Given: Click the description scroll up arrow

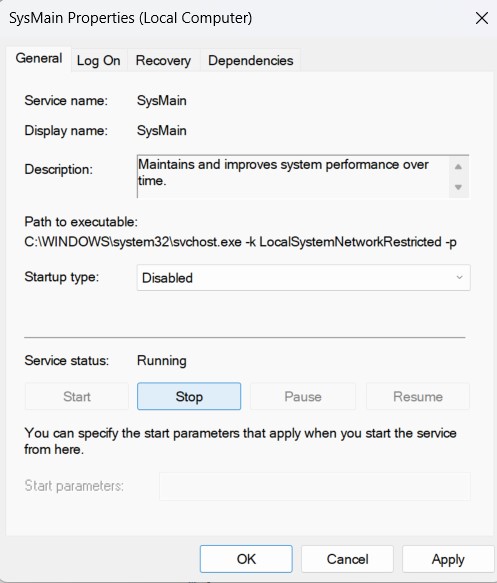Looking at the screenshot, I should (x=458, y=167).
